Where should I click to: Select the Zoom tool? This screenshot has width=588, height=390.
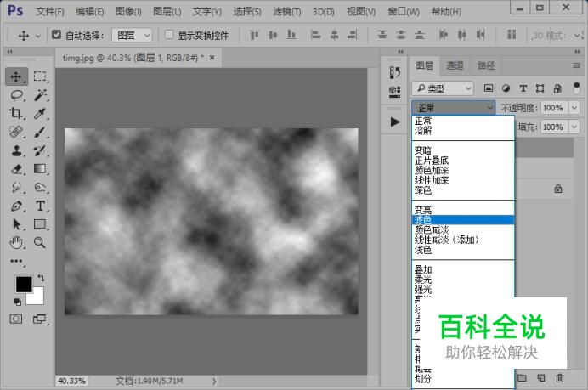pyautogui.click(x=40, y=243)
